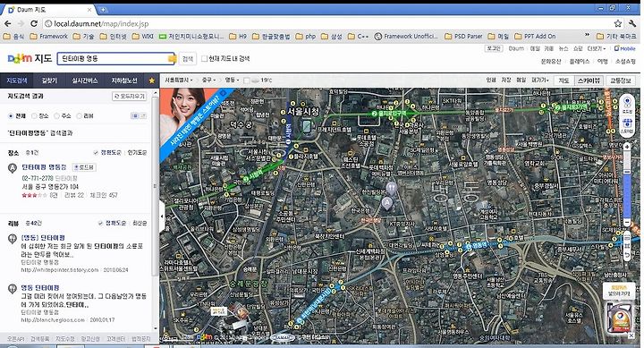Zoom out with the minus button
Screen dimensions: 644x348
[x=627, y=222]
